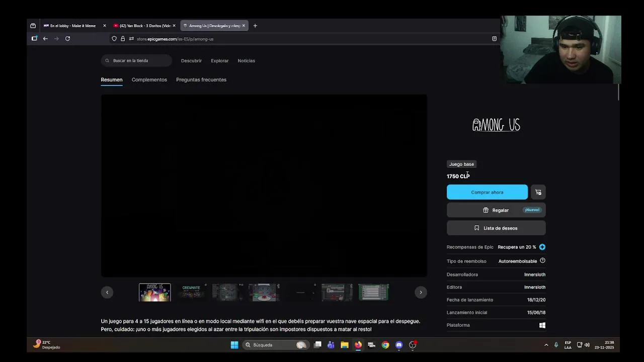
Task: Click the Windows platform icon
Action: coord(542,325)
